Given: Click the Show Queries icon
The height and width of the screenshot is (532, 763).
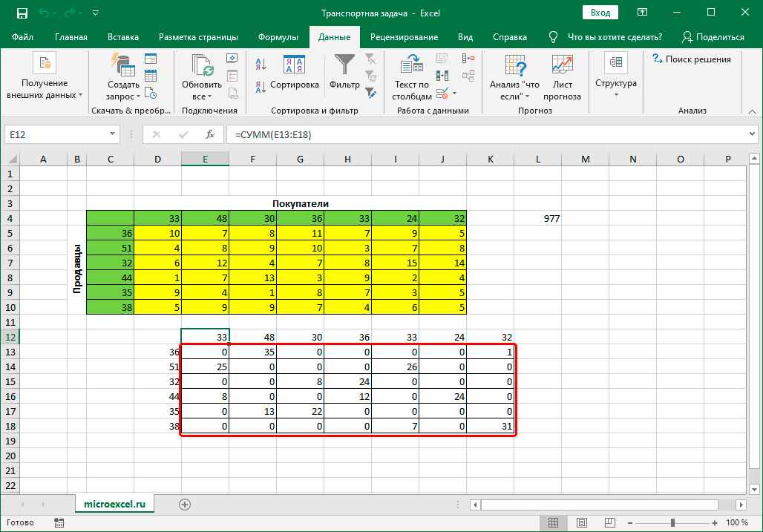Looking at the screenshot, I should coord(151,59).
